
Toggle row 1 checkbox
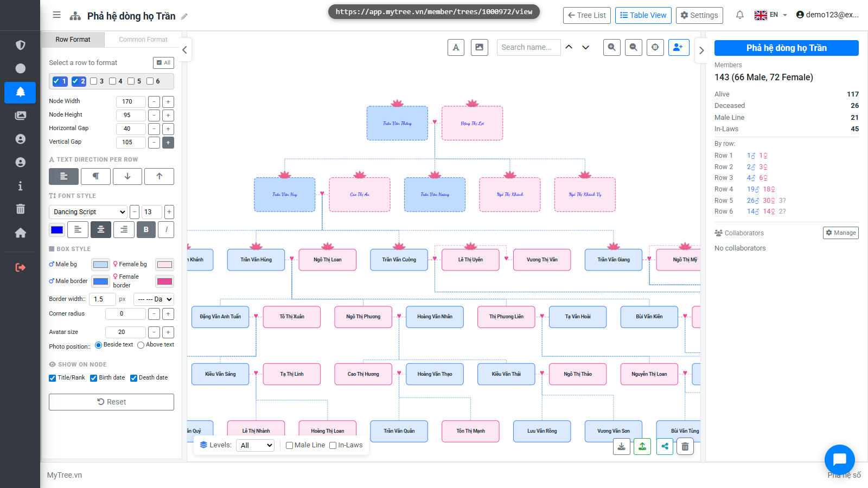tap(56, 81)
